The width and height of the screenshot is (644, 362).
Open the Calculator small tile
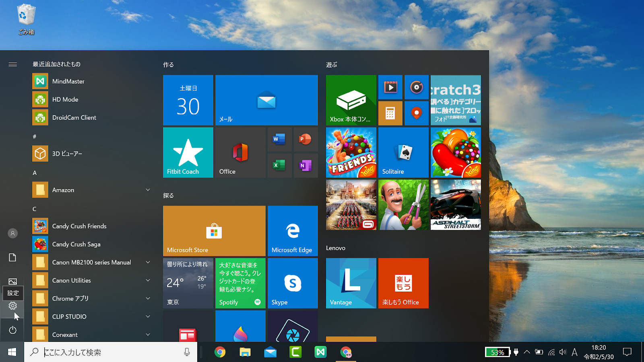click(x=390, y=113)
